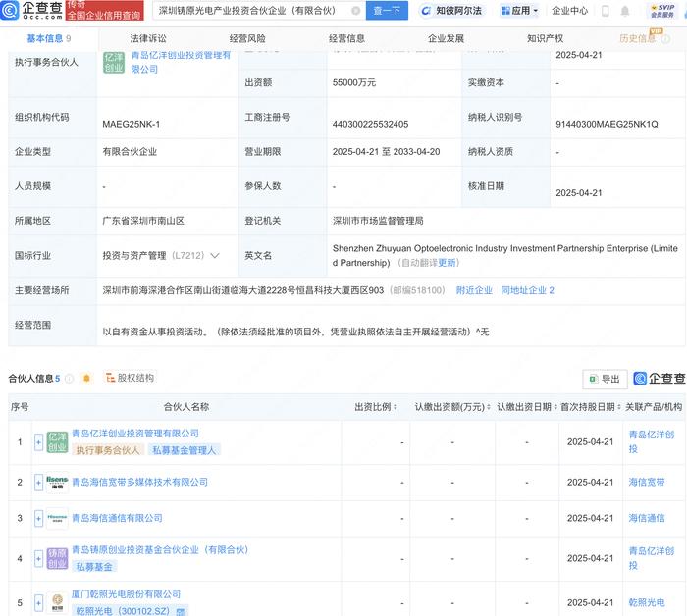This screenshot has width=687, height=616.
Task: Expand row 3 青岛海信通信 plus icon
Action: coord(38,518)
